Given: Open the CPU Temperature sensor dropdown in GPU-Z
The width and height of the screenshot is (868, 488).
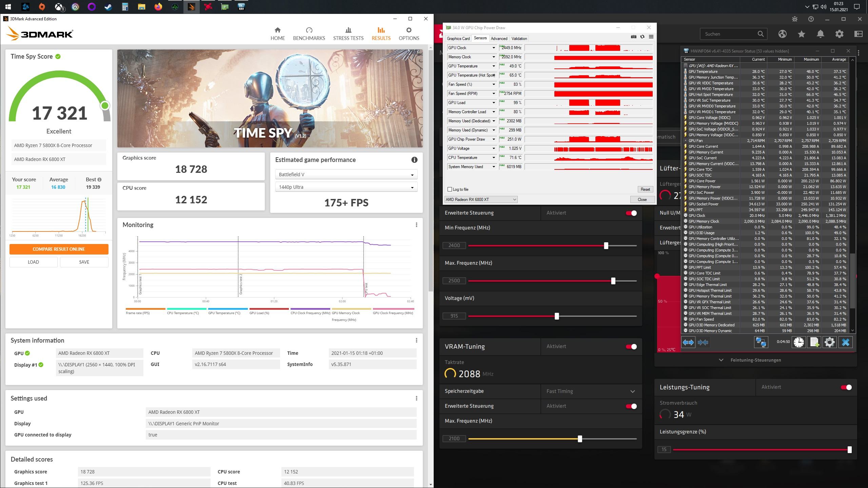Looking at the screenshot, I should (494, 158).
